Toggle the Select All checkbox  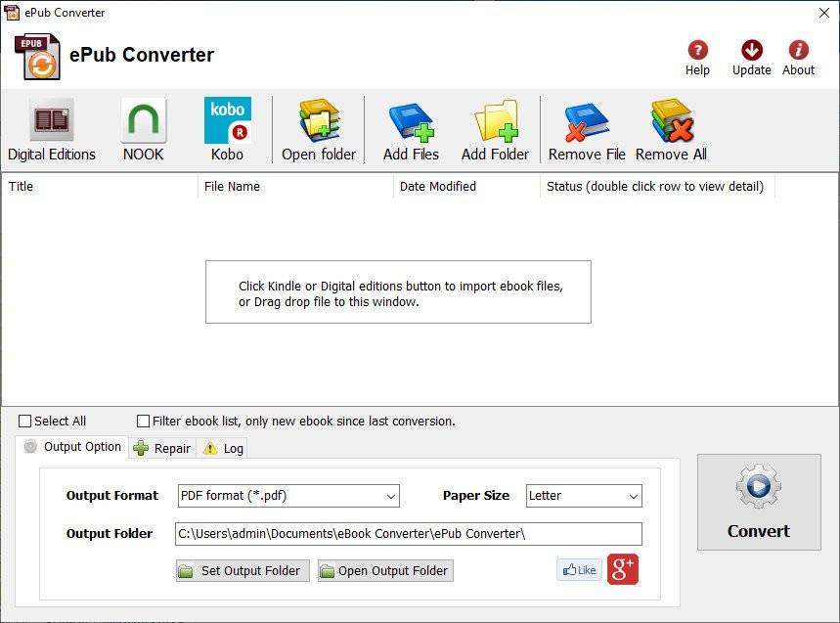(x=24, y=422)
